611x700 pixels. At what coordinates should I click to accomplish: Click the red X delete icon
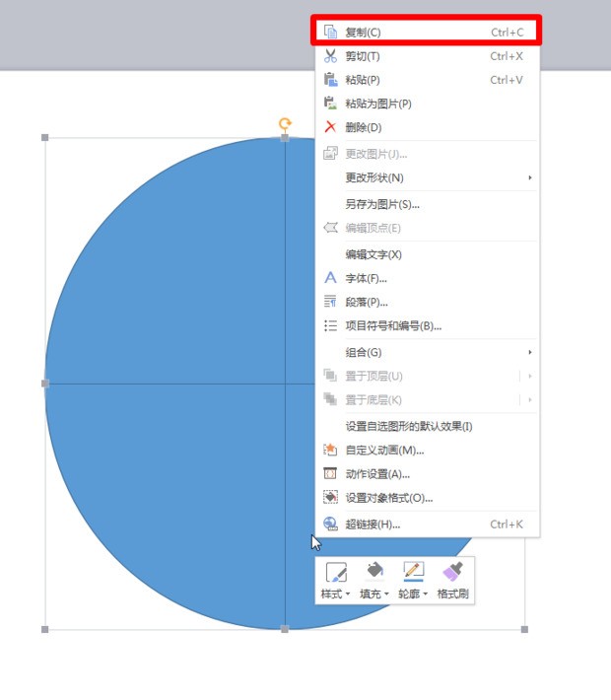330,127
